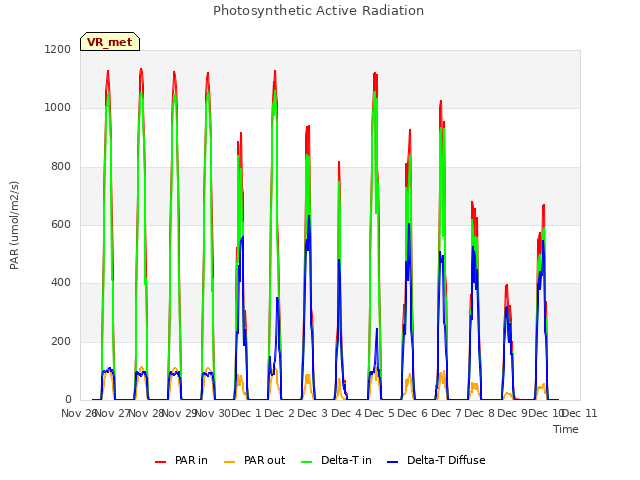This screenshot has width=640, height=480.
Task: Click the VR_met annotation label
Action: 110,42
